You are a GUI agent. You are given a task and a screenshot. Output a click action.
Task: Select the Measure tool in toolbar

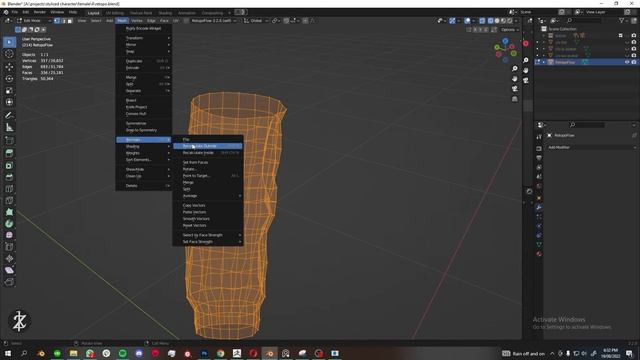tap(9, 127)
